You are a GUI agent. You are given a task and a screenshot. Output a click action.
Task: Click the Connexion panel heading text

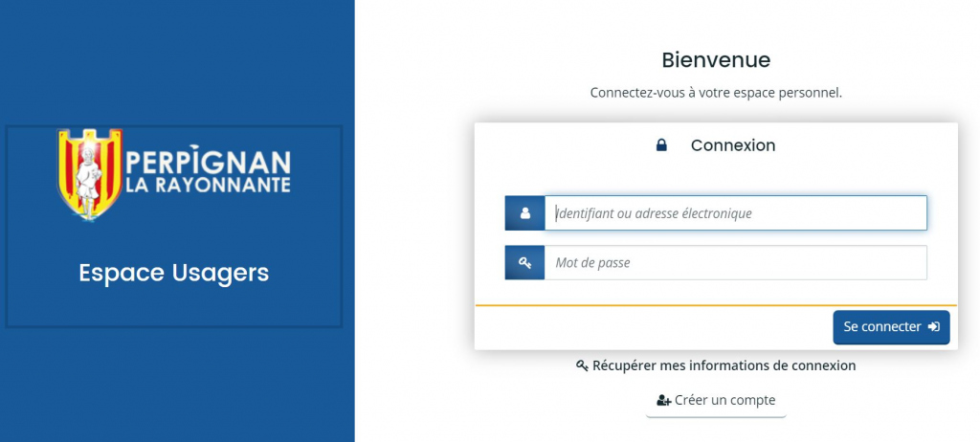tap(733, 145)
